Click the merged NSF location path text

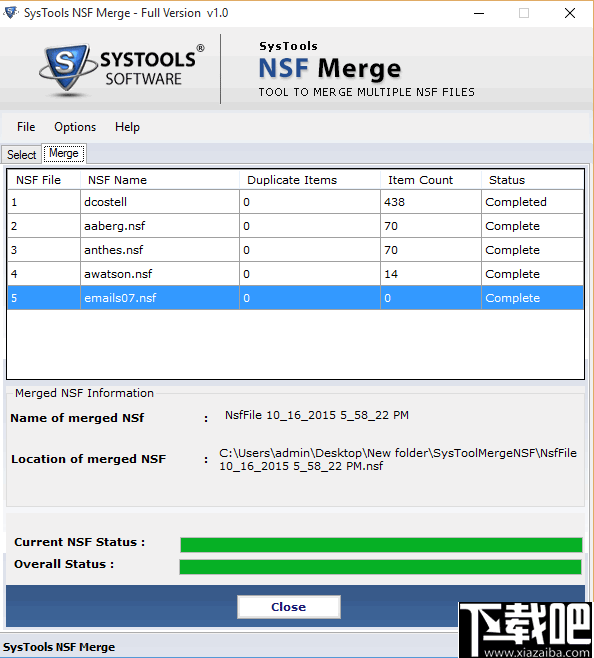pyautogui.click(x=398, y=460)
